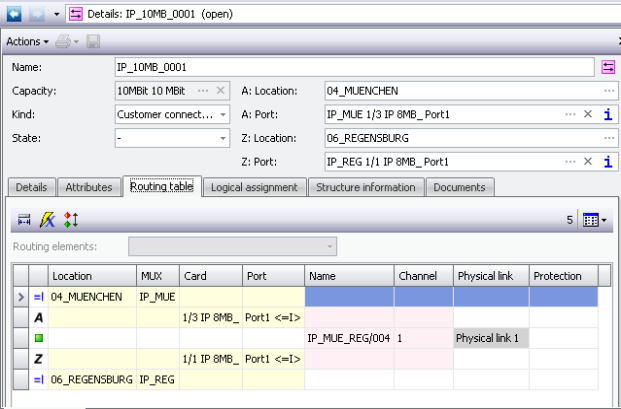
Task: Open navigation history dropdown arrow
Action: 57,14
